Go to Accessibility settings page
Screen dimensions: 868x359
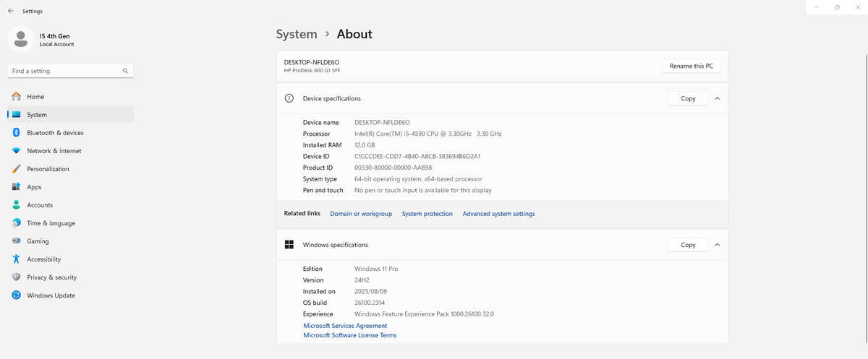click(43, 259)
